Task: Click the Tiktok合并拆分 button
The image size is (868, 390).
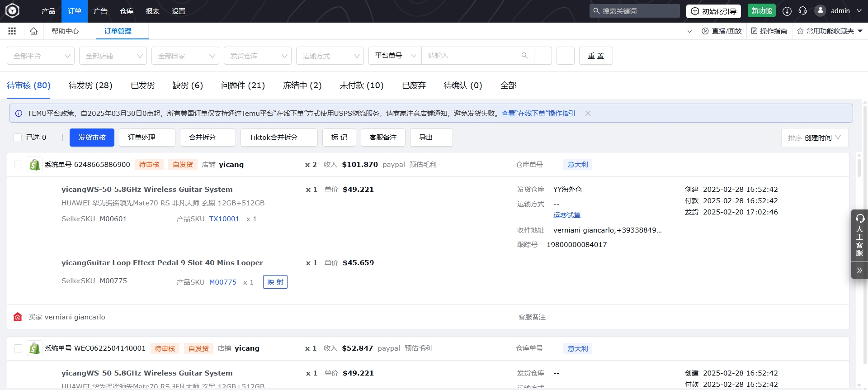Action: (279, 138)
